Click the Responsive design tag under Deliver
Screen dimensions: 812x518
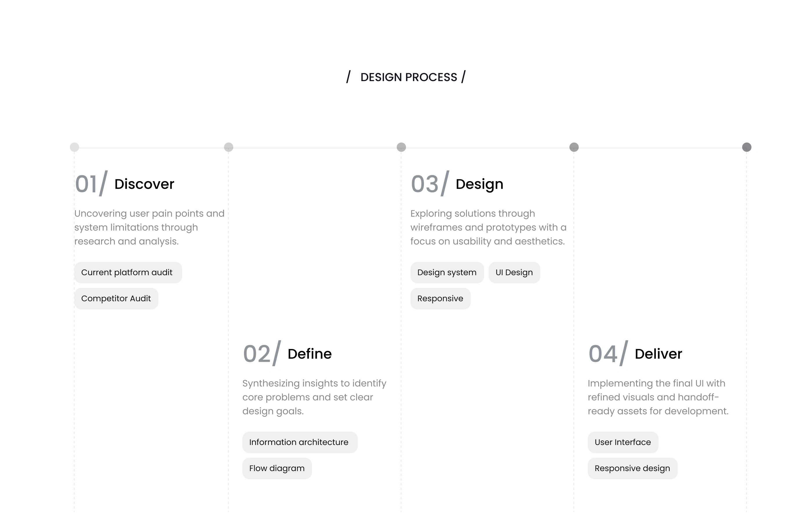pyautogui.click(x=632, y=468)
